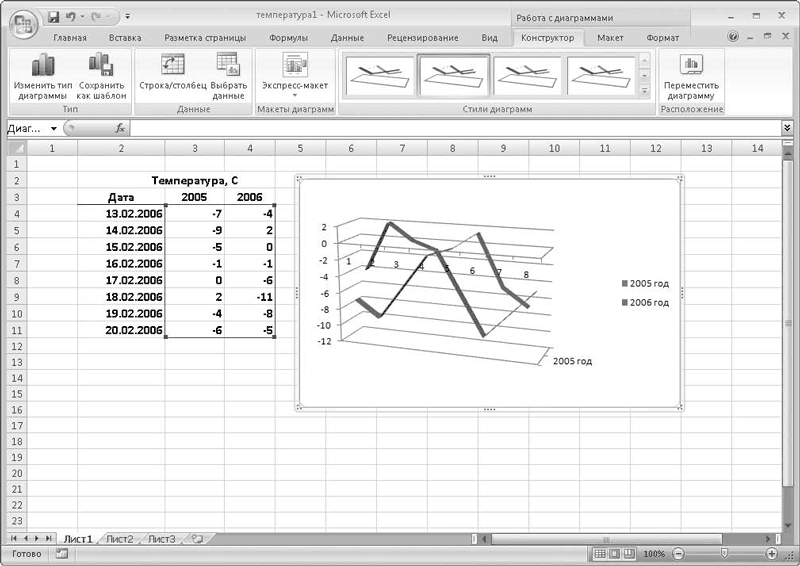Expand the formula bar with right-side arrow

[x=787, y=128]
